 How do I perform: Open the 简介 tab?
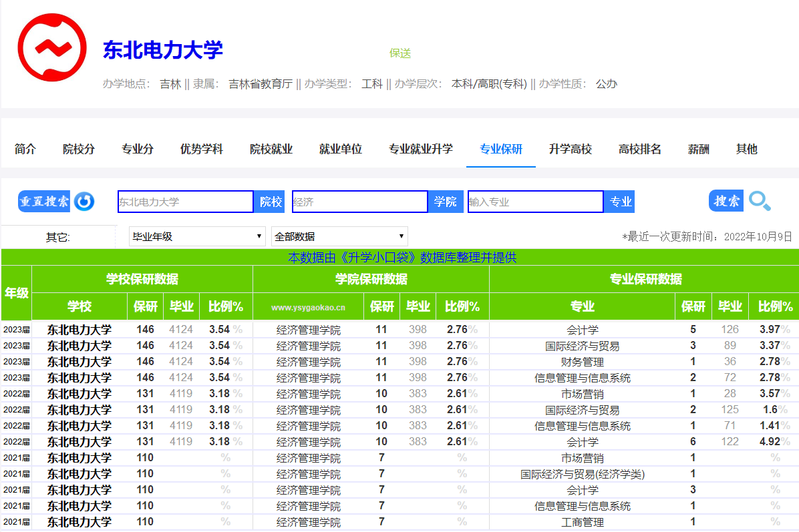tap(25, 149)
